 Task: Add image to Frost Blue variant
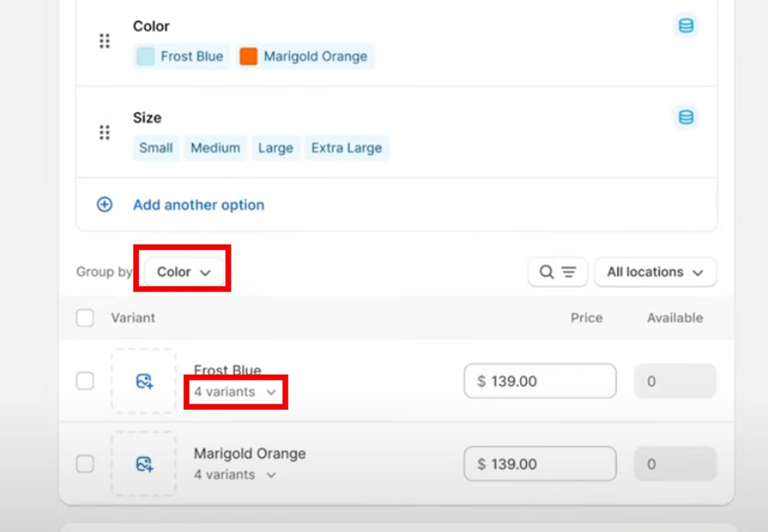(144, 381)
